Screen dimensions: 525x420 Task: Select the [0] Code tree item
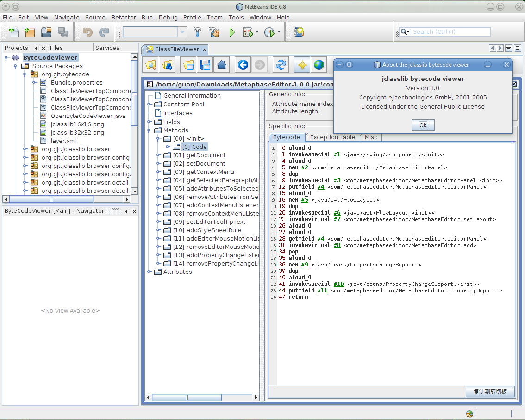coord(194,147)
